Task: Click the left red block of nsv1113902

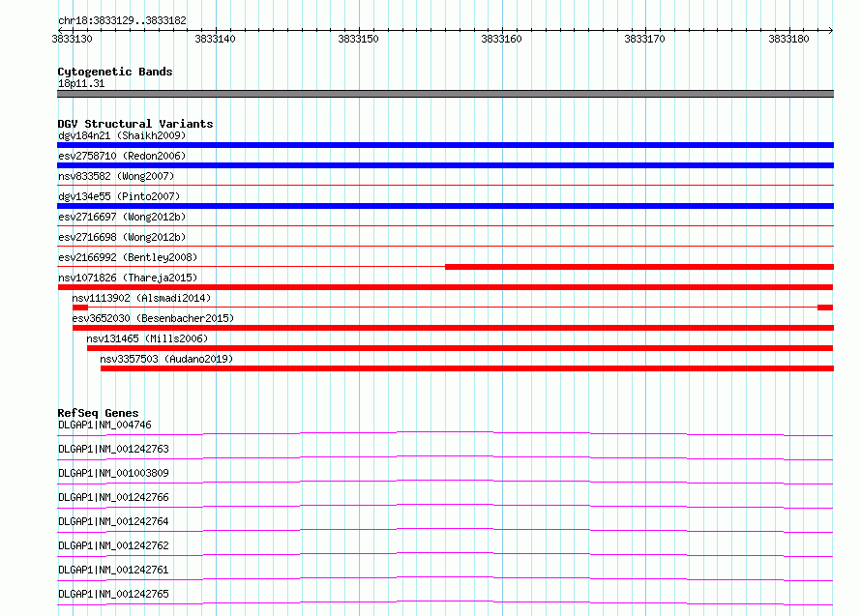Action: tap(80, 308)
